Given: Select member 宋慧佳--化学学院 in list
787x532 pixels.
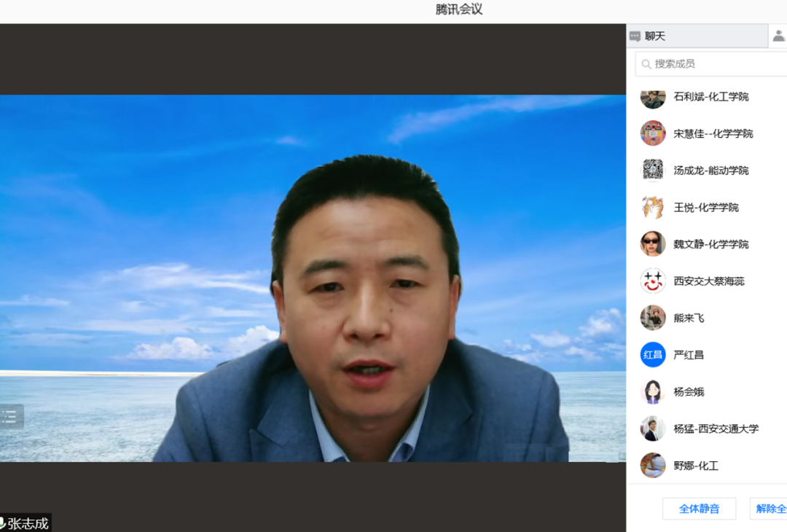Looking at the screenshot, I should click(x=713, y=133).
